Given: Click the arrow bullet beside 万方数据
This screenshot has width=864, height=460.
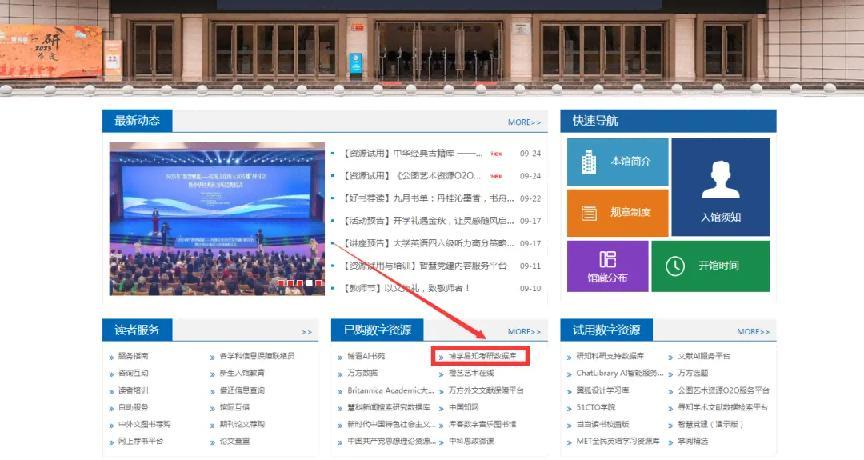Looking at the screenshot, I should [x=337, y=373].
